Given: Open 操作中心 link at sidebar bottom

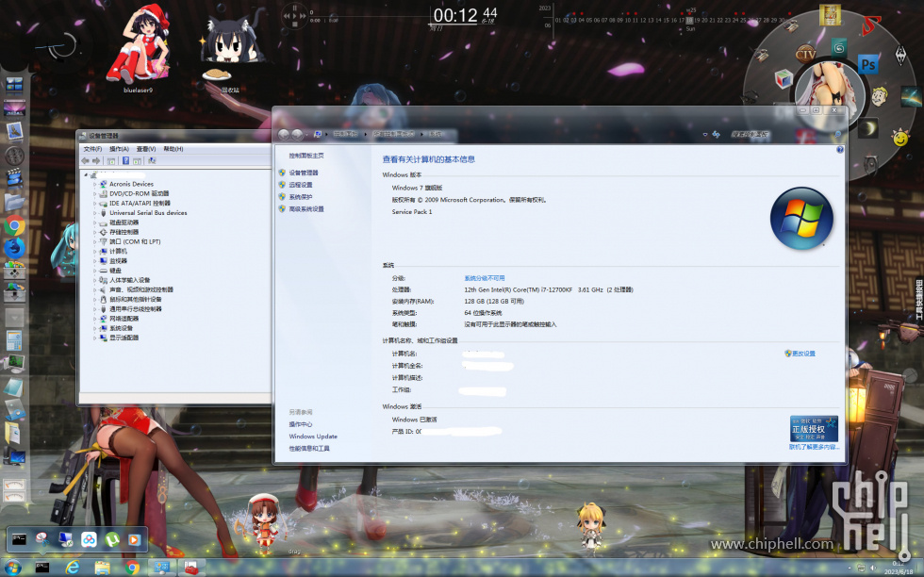Looking at the screenshot, I should pyautogui.click(x=301, y=424).
